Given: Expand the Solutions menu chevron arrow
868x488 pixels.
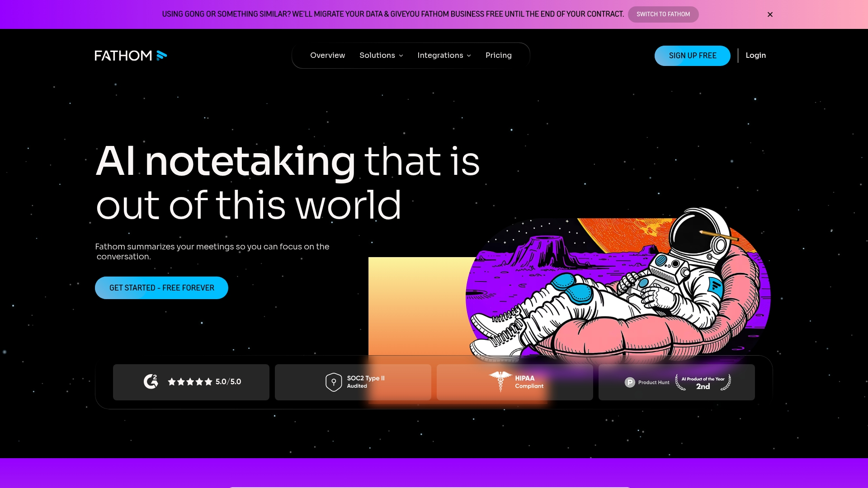Looking at the screenshot, I should coord(400,56).
